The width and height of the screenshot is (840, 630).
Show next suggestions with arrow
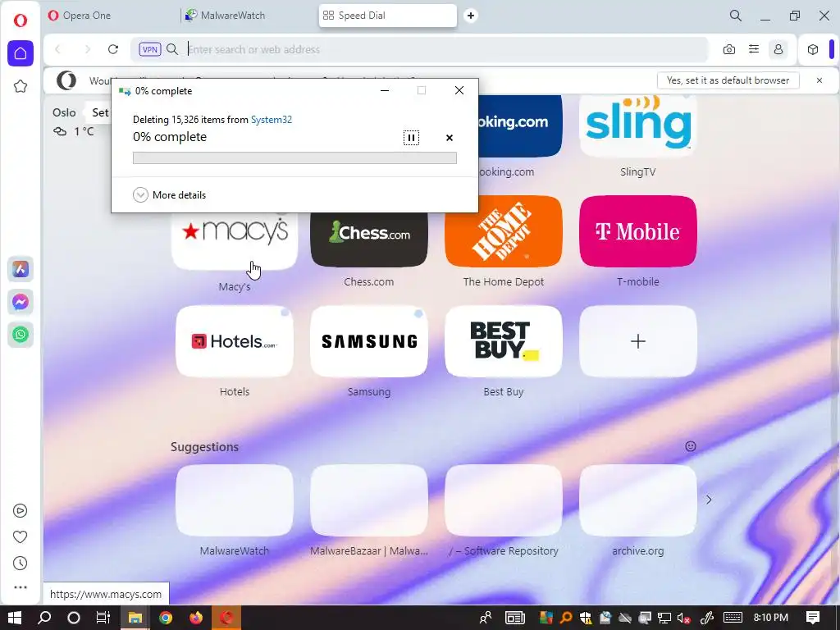[x=709, y=500]
